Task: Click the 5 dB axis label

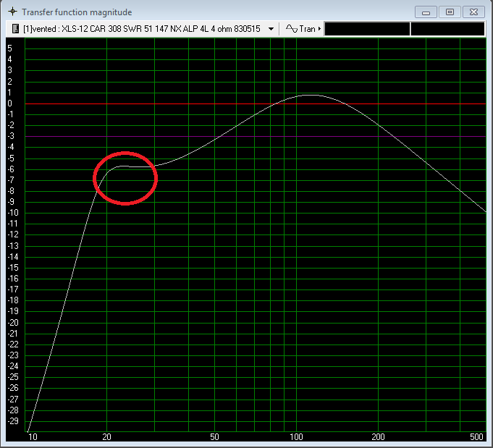Action: [9, 48]
